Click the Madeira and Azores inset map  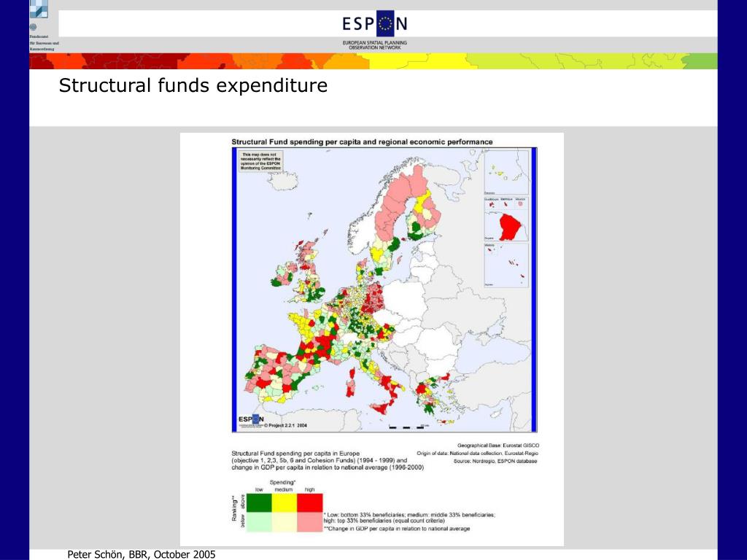tap(506, 265)
